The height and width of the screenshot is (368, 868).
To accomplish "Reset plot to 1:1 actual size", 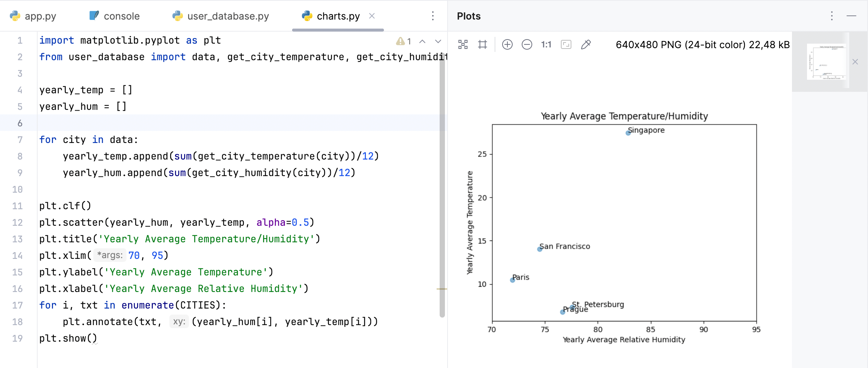I will click(546, 44).
